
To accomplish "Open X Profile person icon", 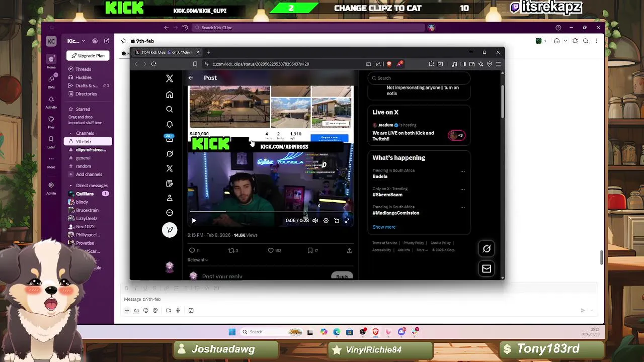I will 170,198.
